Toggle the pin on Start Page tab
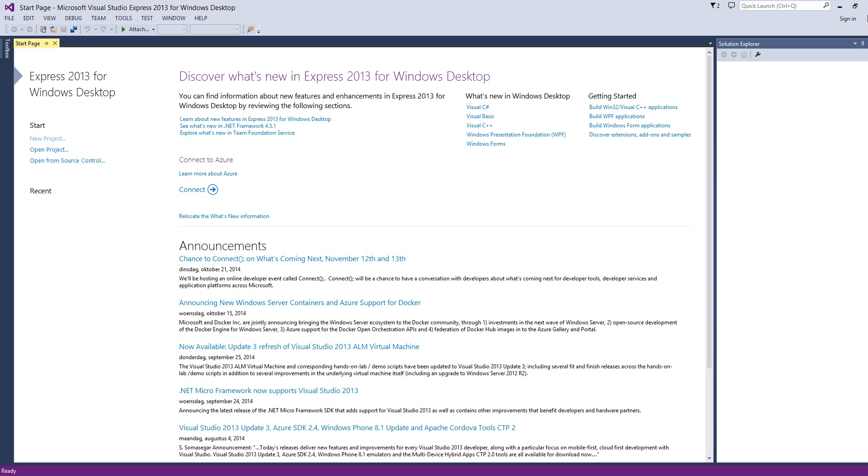868x476 pixels. [46, 43]
